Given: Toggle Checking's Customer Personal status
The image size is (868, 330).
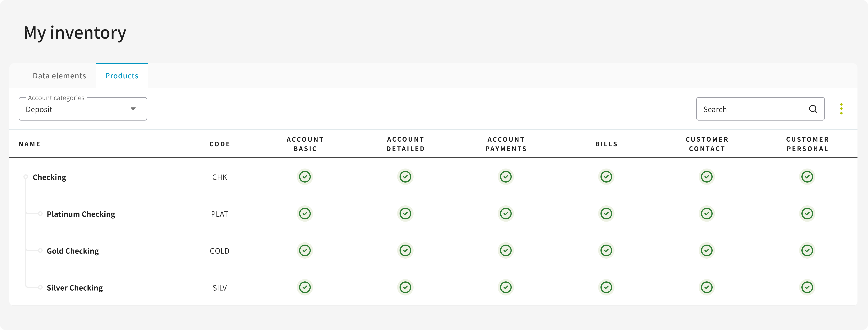Looking at the screenshot, I should [807, 177].
